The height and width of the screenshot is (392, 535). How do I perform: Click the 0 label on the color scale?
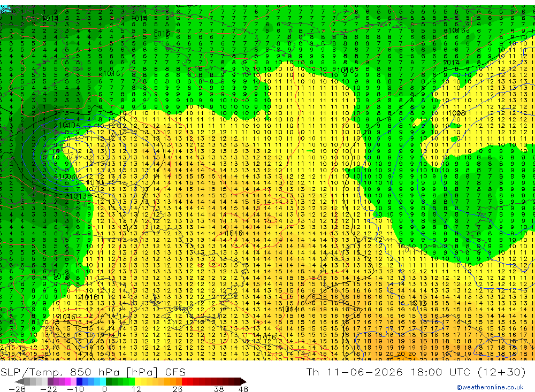pos(104,389)
